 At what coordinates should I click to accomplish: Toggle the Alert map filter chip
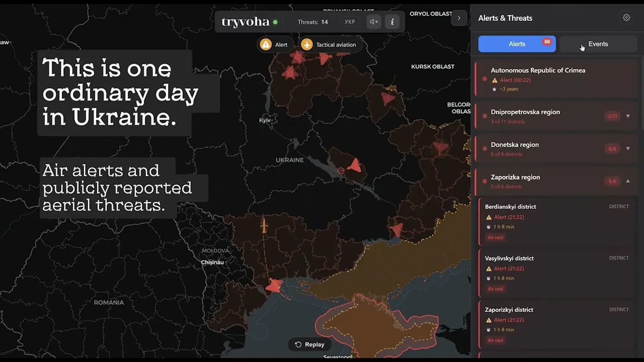pyautogui.click(x=275, y=45)
